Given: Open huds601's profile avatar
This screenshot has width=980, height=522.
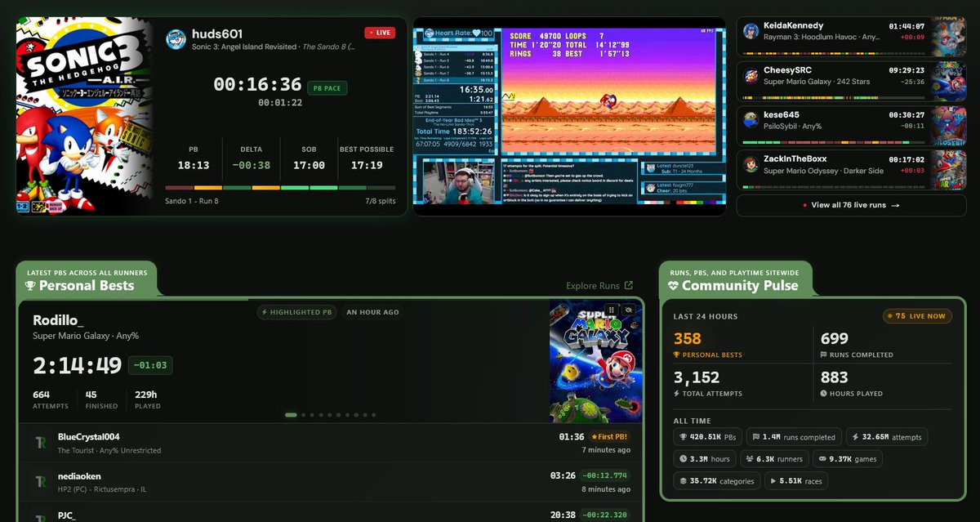Looking at the screenshot, I should 176,39.
